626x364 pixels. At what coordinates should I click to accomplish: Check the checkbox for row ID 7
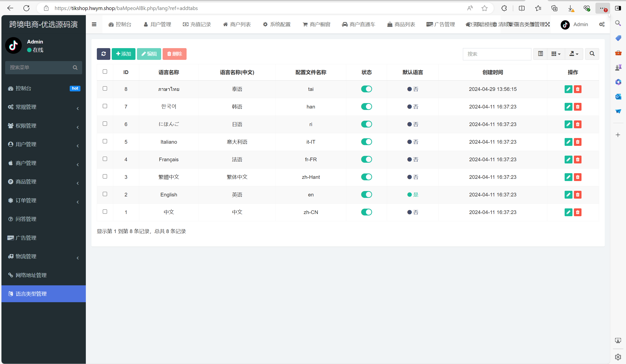tap(105, 106)
